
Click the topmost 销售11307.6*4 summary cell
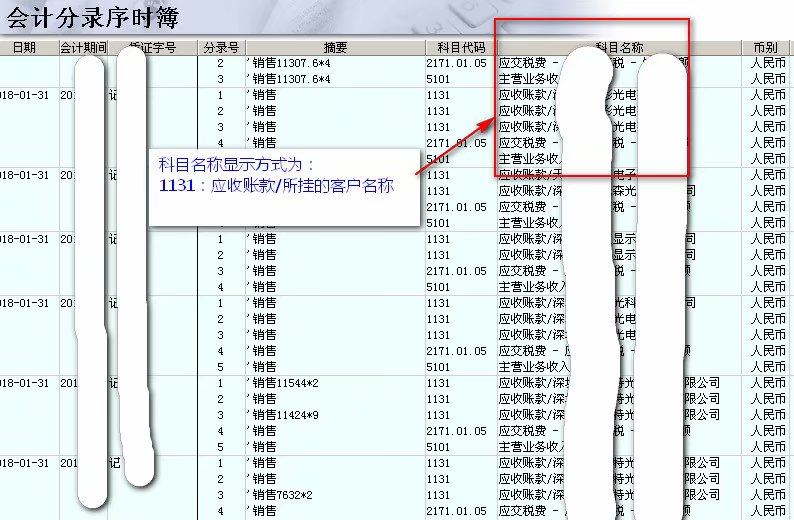tap(290, 63)
